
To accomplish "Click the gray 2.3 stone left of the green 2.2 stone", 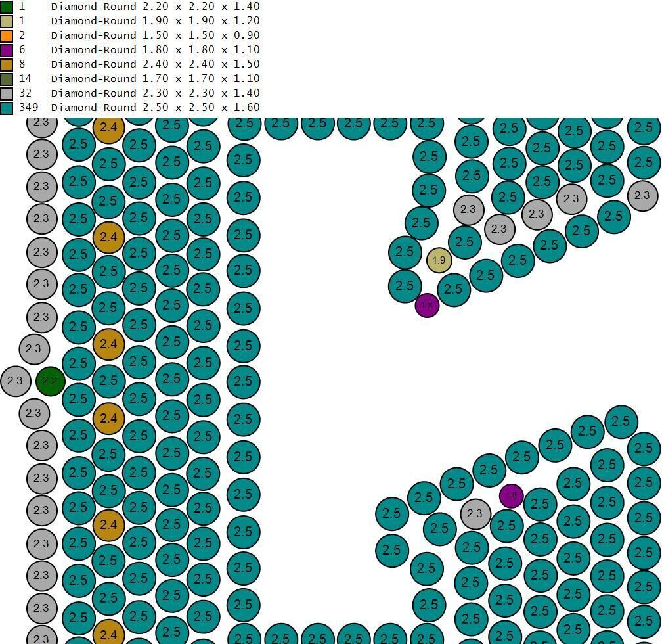I will point(16,381).
